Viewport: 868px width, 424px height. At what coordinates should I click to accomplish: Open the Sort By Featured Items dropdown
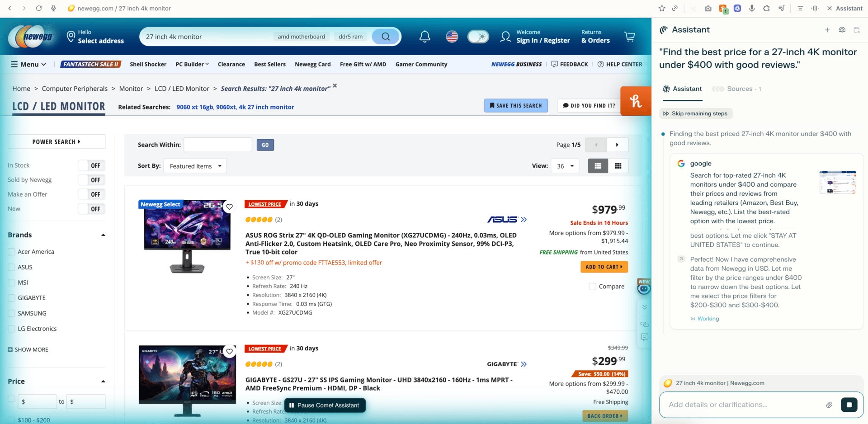coord(195,166)
